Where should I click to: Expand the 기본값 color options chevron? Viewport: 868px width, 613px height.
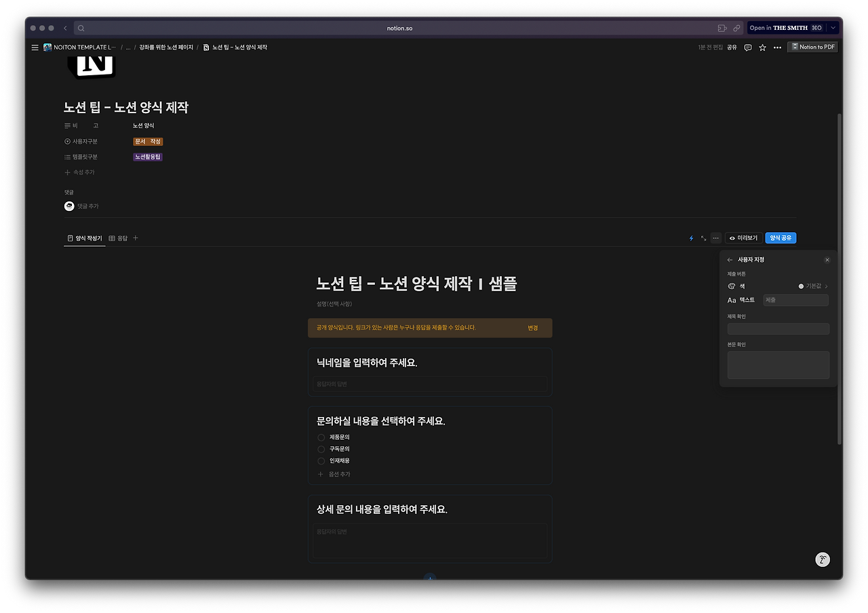pos(826,285)
